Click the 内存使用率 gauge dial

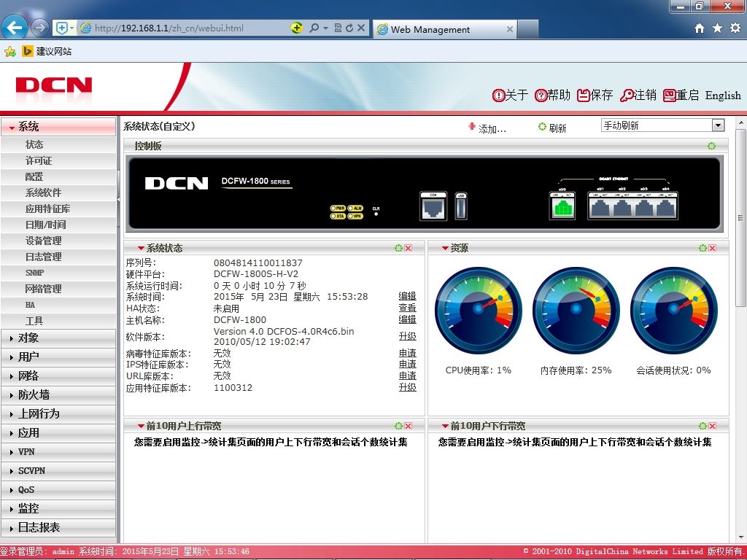coord(576,310)
